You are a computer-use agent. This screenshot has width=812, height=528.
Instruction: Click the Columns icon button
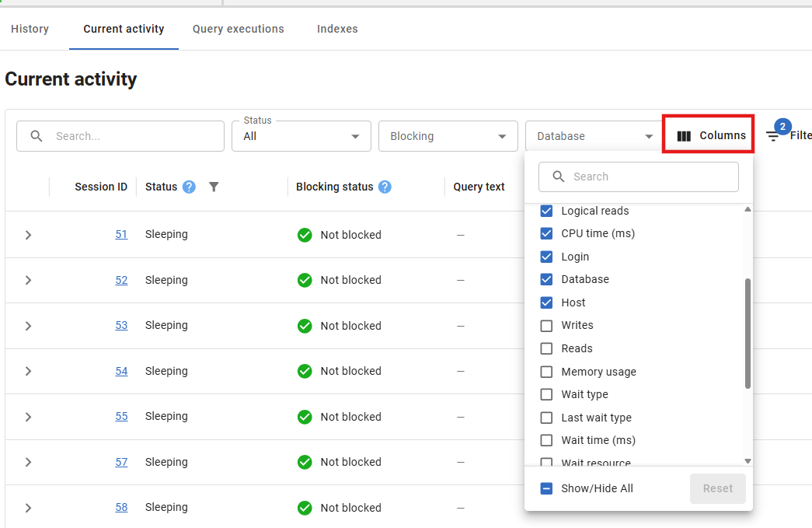click(684, 136)
